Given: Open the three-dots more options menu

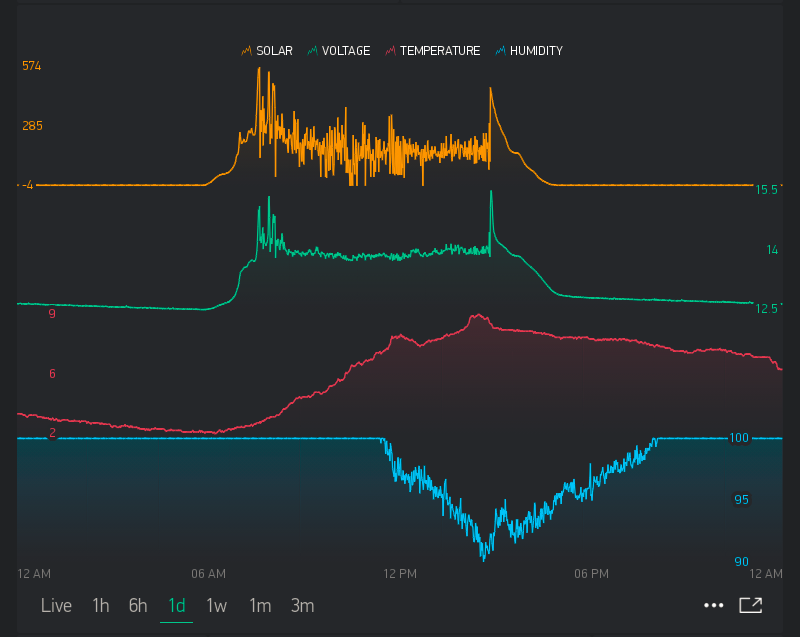Looking at the screenshot, I should 713,605.
